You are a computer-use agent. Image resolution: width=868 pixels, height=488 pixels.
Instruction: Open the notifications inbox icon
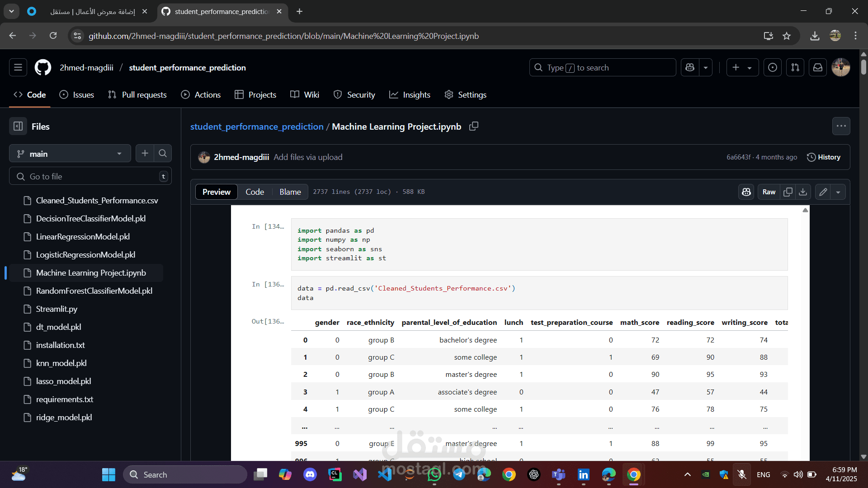tap(818, 68)
